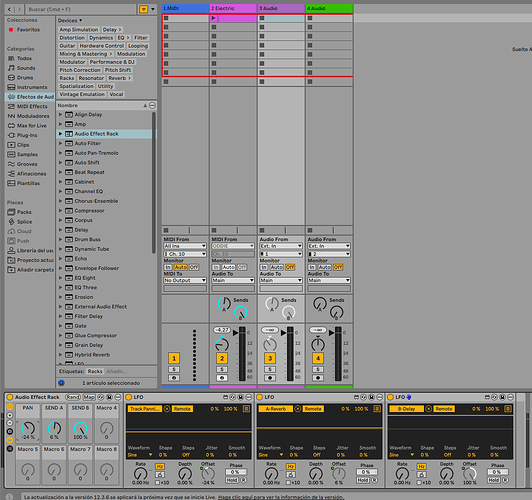Solo track 3 with S button

click(270, 369)
